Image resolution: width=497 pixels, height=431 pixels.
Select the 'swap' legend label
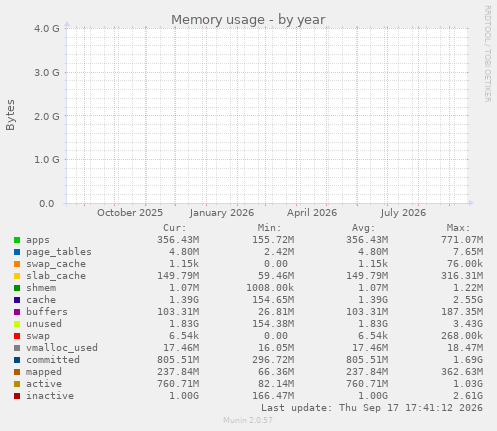pos(38,336)
